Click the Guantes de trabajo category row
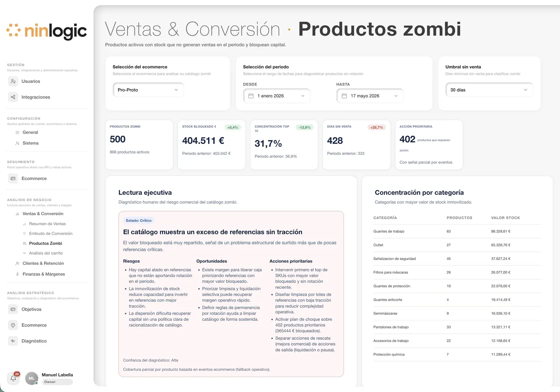Viewport: 560px width, 392px height. [x=457, y=232]
